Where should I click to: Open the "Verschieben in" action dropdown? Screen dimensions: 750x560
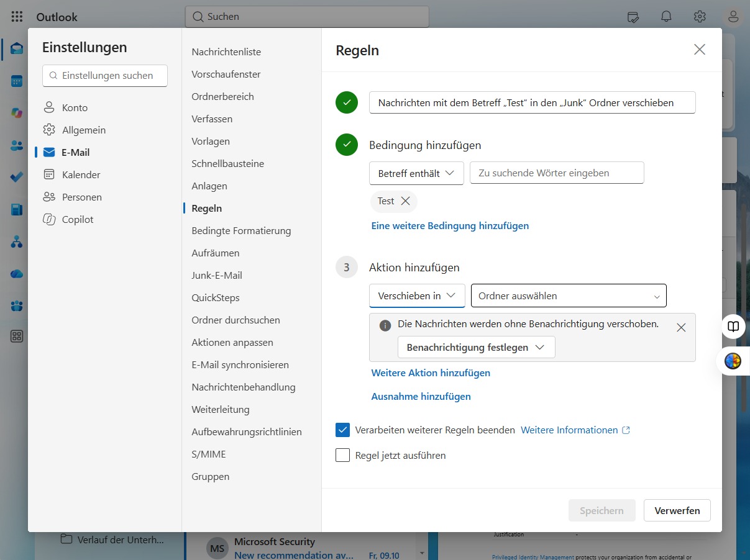coord(417,296)
